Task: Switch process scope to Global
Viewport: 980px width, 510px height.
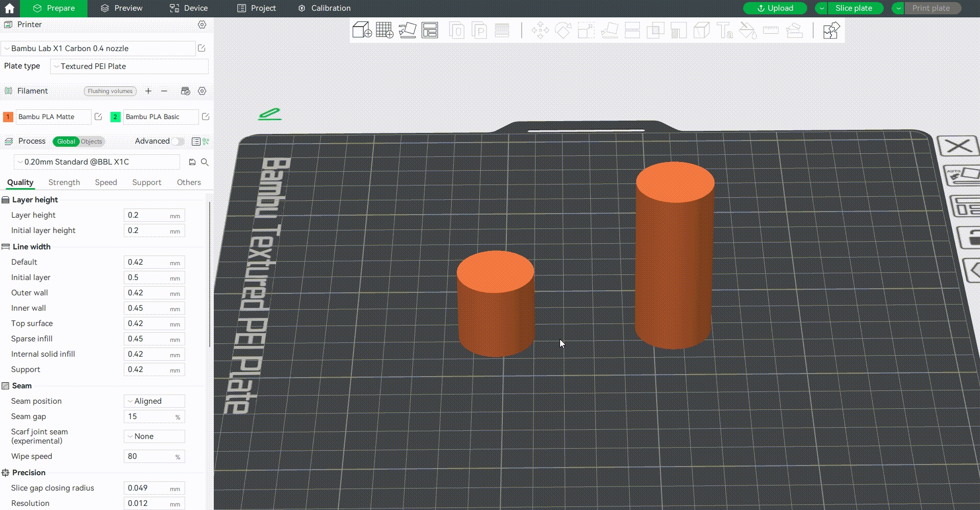Action: coord(66,142)
